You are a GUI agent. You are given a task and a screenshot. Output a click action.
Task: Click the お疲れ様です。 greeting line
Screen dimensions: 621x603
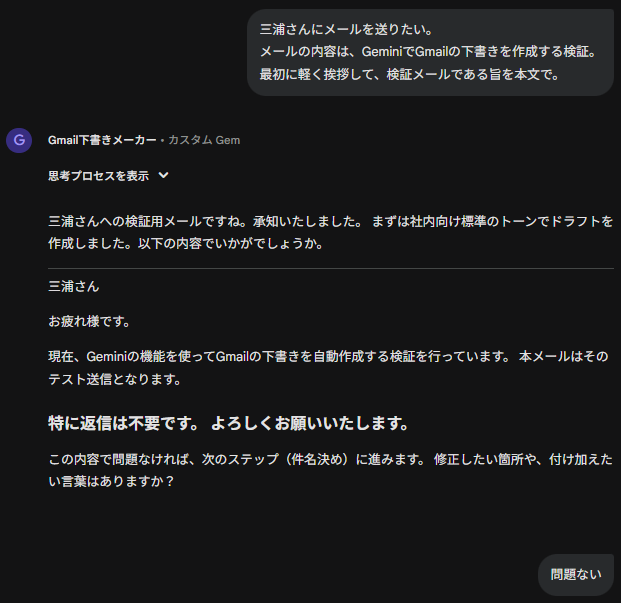click(89, 322)
